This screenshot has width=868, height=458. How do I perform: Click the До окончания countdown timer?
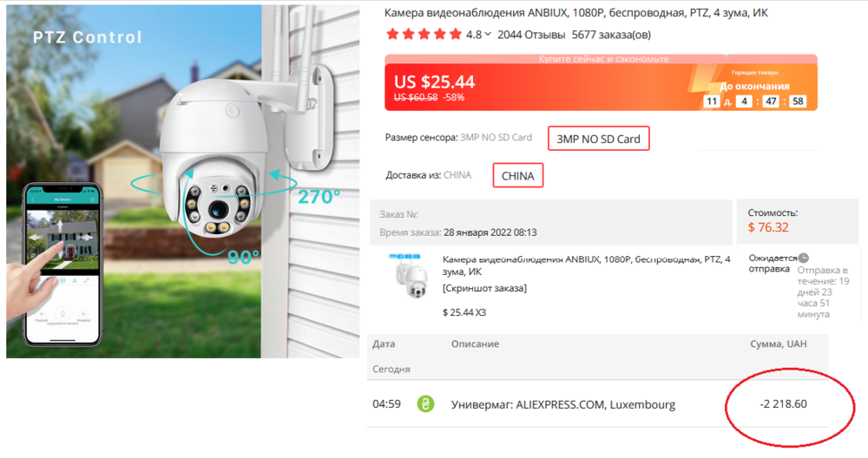point(753,101)
